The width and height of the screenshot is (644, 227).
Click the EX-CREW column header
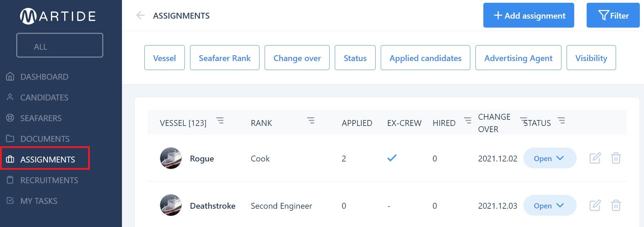pyautogui.click(x=404, y=123)
